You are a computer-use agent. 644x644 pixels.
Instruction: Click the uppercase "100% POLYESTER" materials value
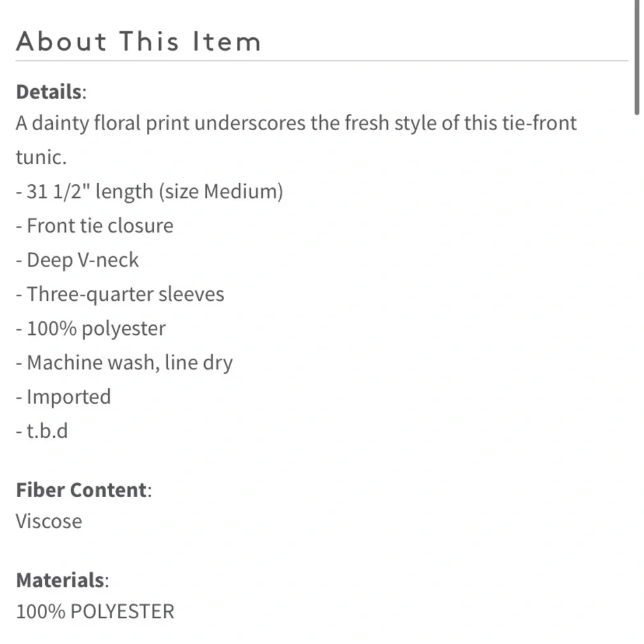click(95, 611)
